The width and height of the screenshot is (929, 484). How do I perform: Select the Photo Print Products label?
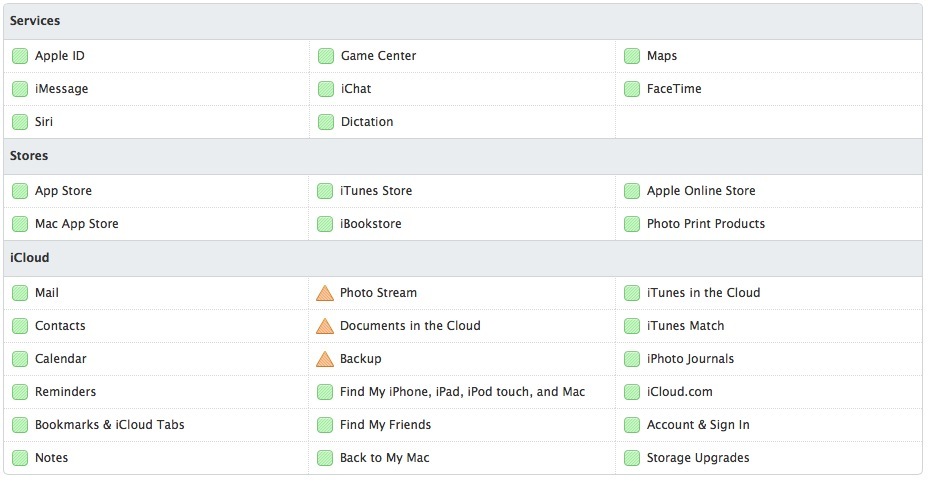pos(706,224)
